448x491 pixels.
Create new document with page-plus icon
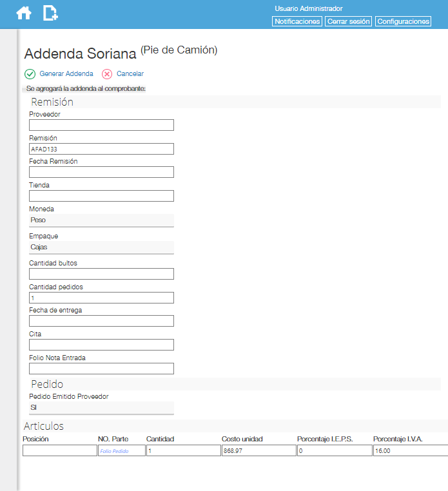click(x=50, y=13)
